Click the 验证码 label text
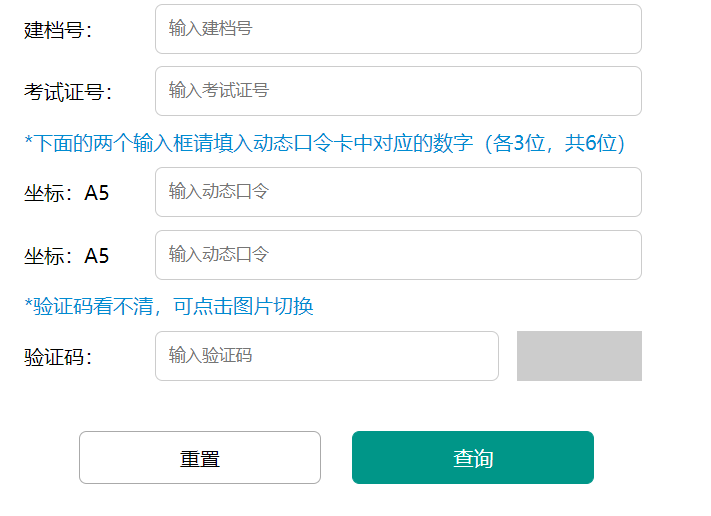This screenshot has height=516, width=711. pos(56,357)
